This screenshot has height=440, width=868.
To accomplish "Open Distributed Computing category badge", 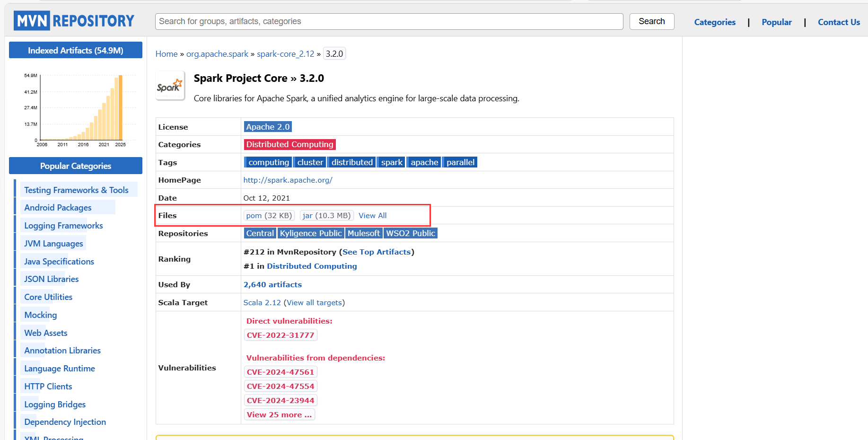I will tap(289, 144).
